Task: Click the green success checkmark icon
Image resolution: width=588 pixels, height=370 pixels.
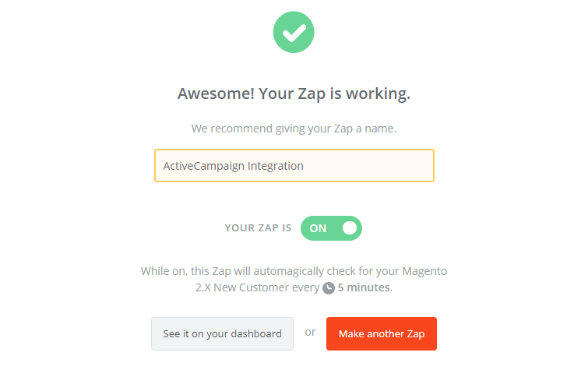Action: (x=294, y=32)
